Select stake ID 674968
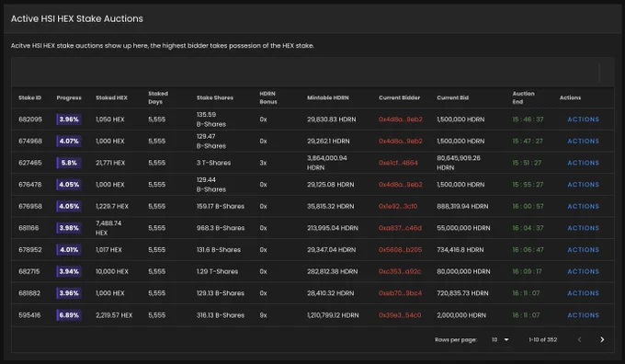The image size is (625, 364). (x=30, y=142)
